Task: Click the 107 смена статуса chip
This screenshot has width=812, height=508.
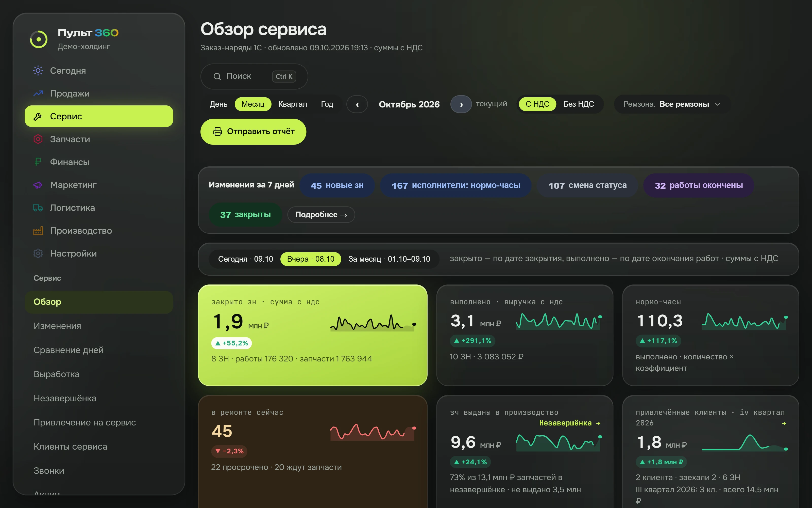Action: coord(587,185)
